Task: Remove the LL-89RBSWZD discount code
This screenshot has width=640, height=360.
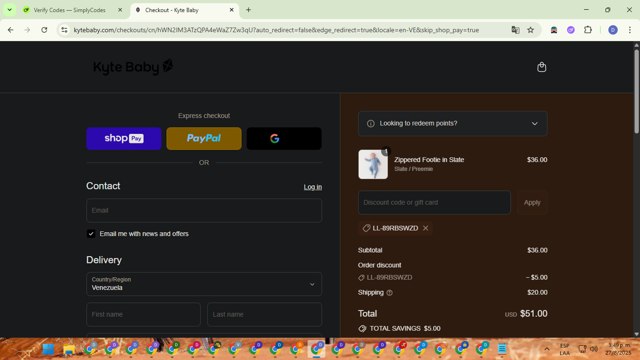Action: (x=425, y=228)
